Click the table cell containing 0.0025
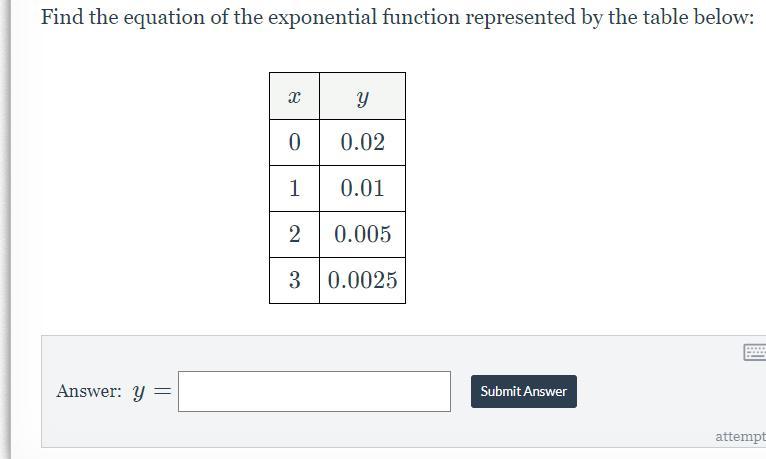 pos(362,280)
